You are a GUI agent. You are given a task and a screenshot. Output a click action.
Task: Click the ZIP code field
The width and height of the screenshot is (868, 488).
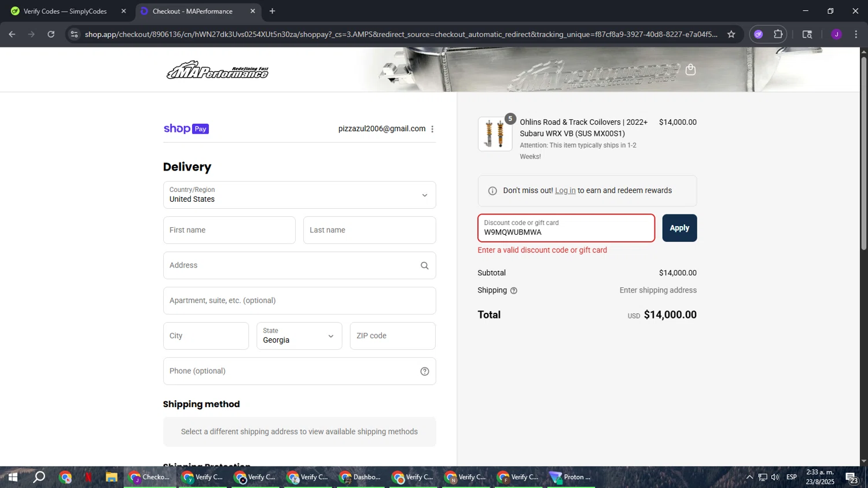[x=392, y=336]
